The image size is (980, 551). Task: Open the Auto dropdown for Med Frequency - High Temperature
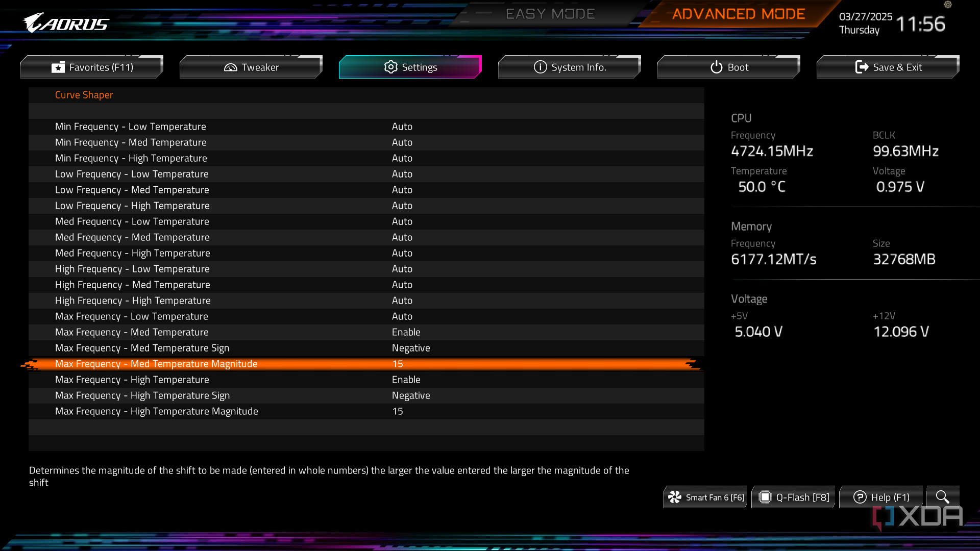(402, 253)
